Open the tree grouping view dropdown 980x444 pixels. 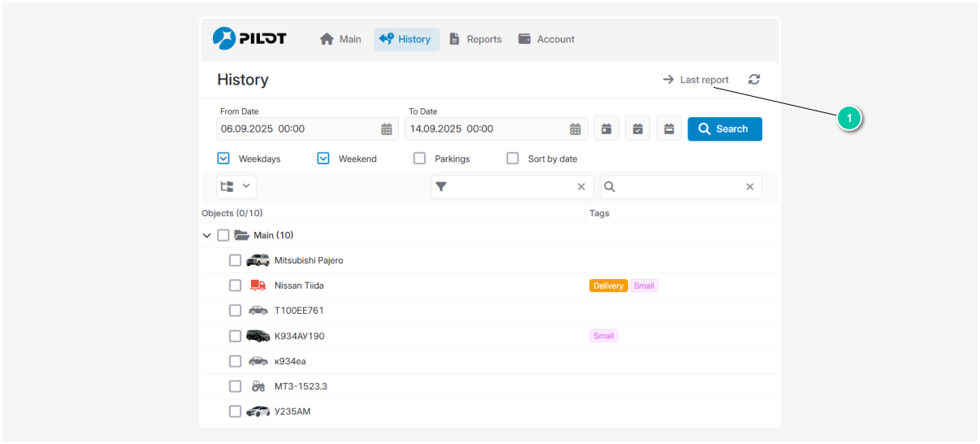pos(236,186)
